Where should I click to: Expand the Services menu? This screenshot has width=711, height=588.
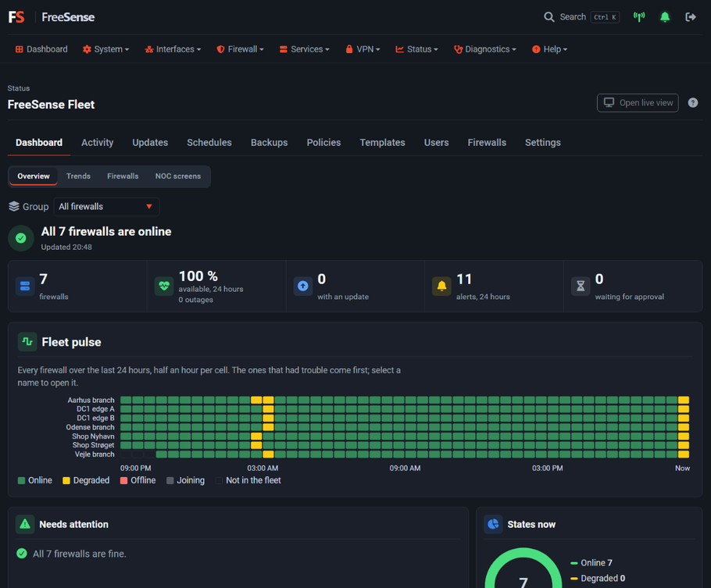pyautogui.click(x=304, y=49)
